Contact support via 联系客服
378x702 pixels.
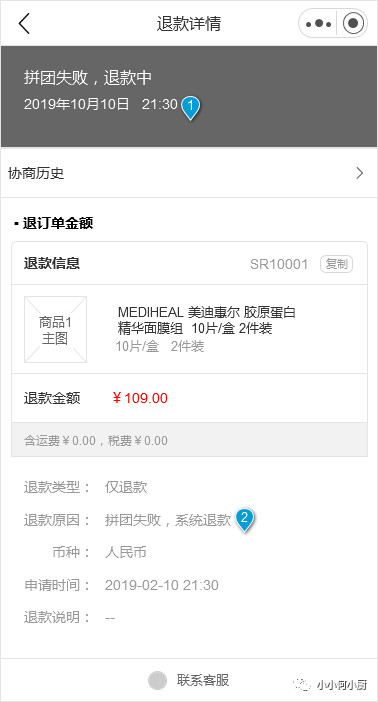click(x=203, y=681)
